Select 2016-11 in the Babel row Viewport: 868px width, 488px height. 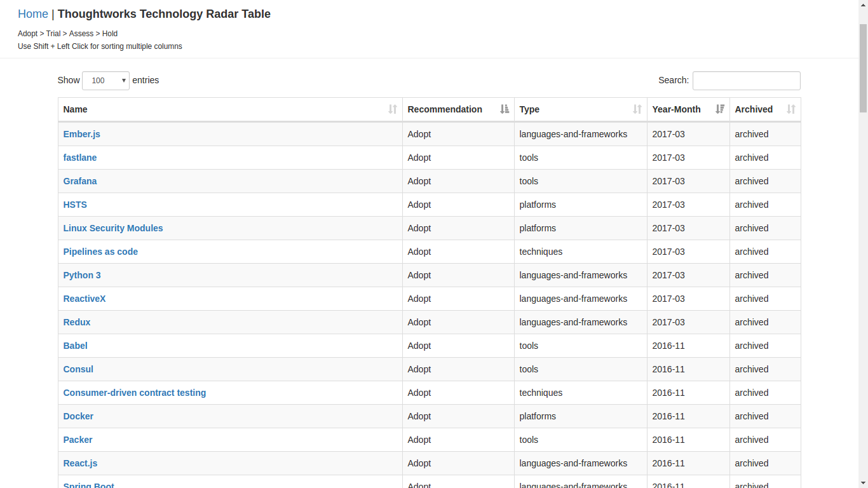[668, 346]
